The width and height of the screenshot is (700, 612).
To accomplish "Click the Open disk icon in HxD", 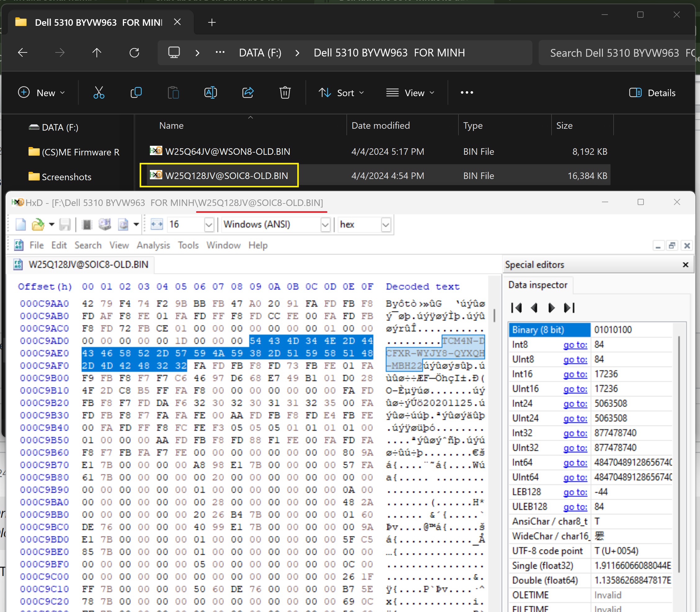I will (x=105, y=224).
